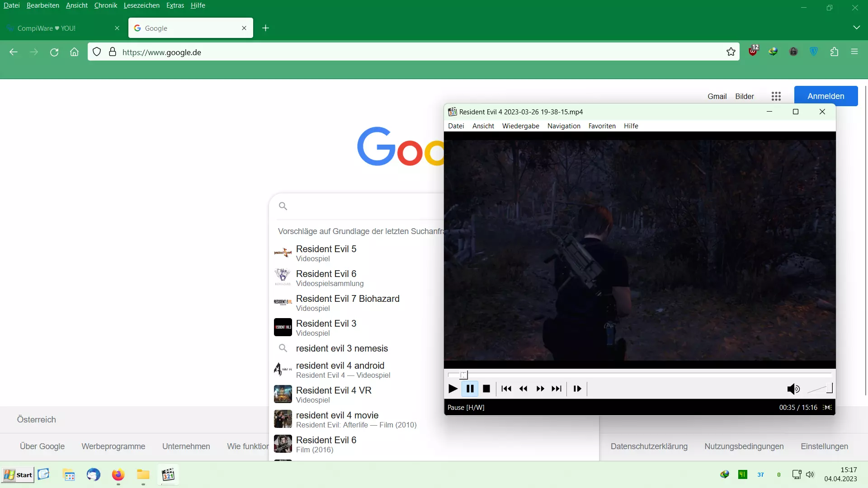Open Google apps grid

click(776, 96)
